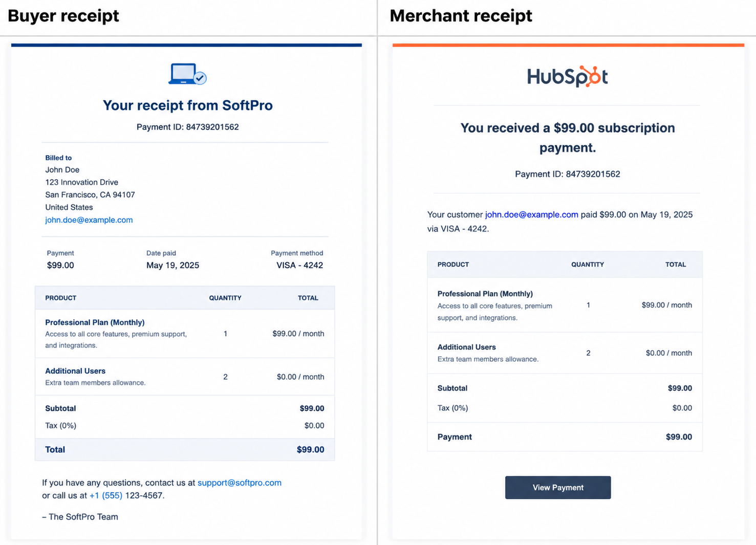Viewport: 756px width, 545px height.
Task: Click $99.00 / month in merchant receipt
Action: coord(667,305)
